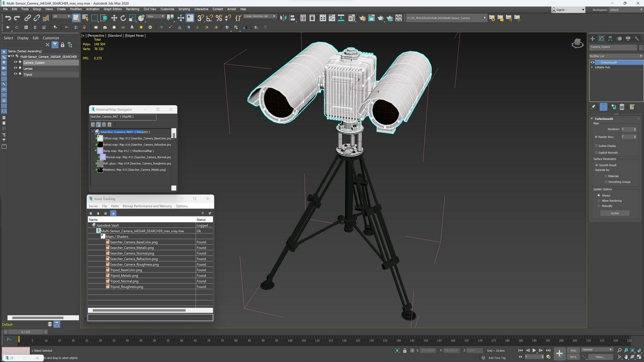This screenshot has height=362, width=644.
Task: Open Paths menu in Asset Tracking
Action: [x=115, y=206]
